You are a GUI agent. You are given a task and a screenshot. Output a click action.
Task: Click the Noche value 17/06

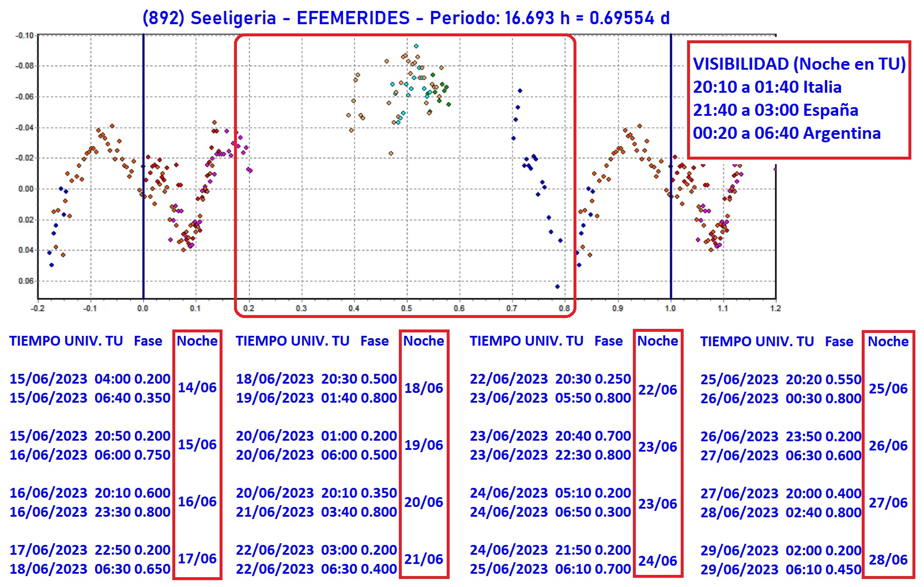pyautogui.click(x=197, y=559)
